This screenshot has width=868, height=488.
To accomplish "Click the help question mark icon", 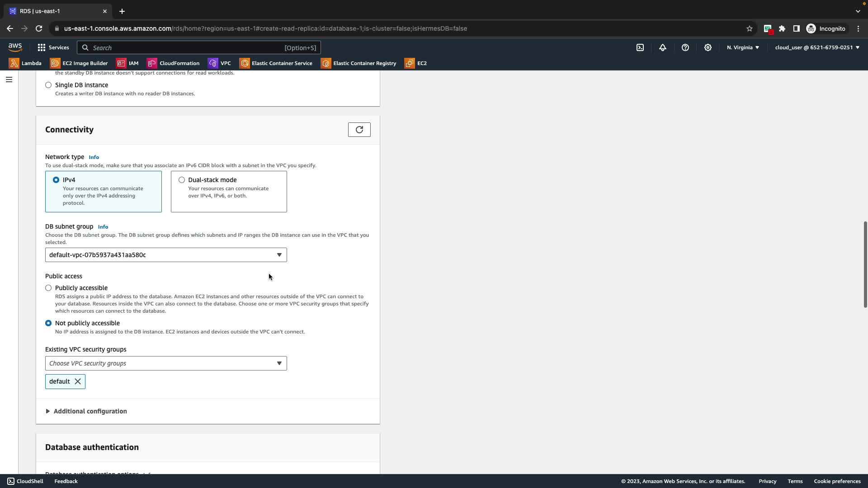I will click(x=685, y=47).
